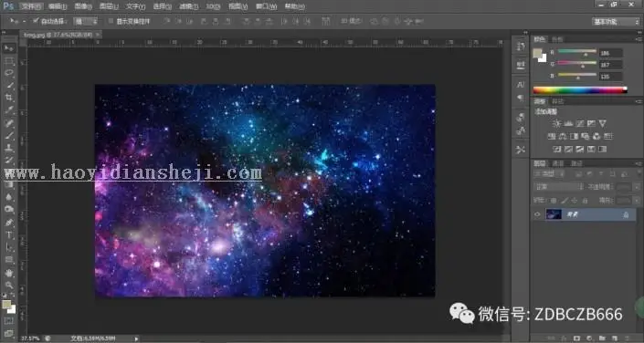This screenshot has height=343, width=644.
Task: Select the Clone Stamp tool
Action: [x=9, y=148]
